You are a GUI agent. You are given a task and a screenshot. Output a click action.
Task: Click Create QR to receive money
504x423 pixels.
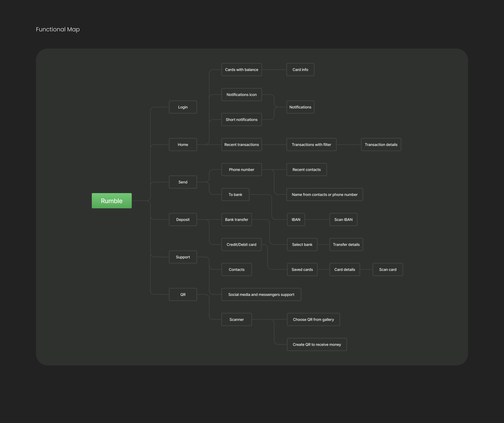point(317,344)
